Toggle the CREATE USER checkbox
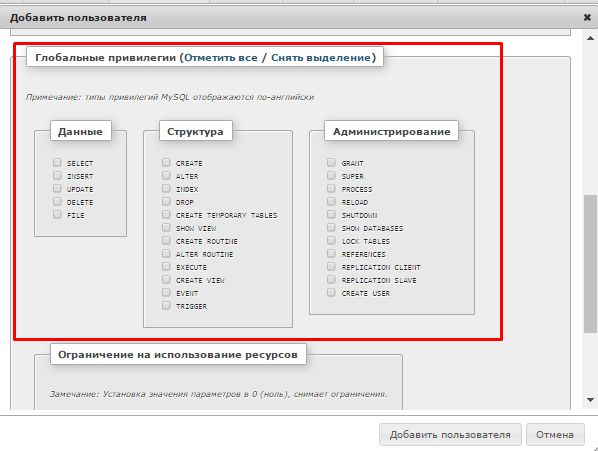Viewport: 598px width, 451px height. [x=331, y=293]
